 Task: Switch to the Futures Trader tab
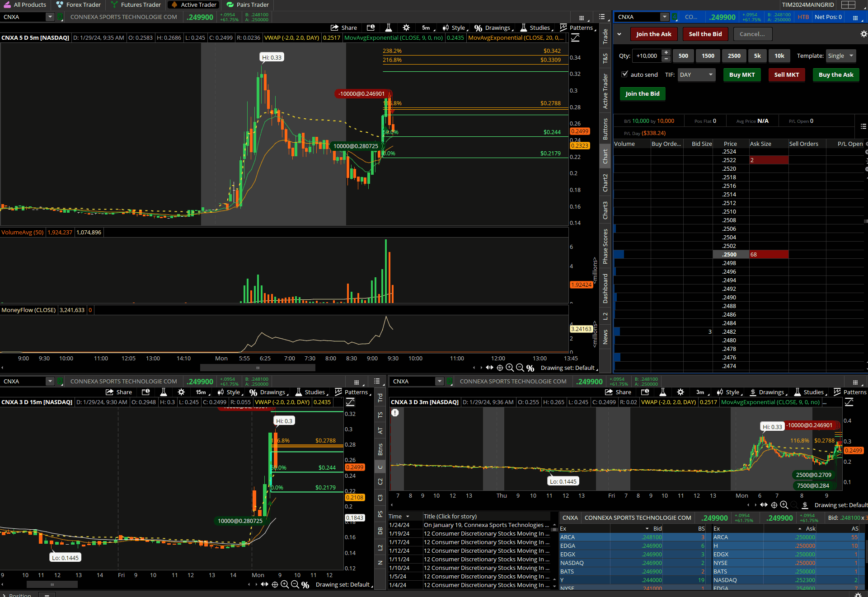tap(135, 5)
